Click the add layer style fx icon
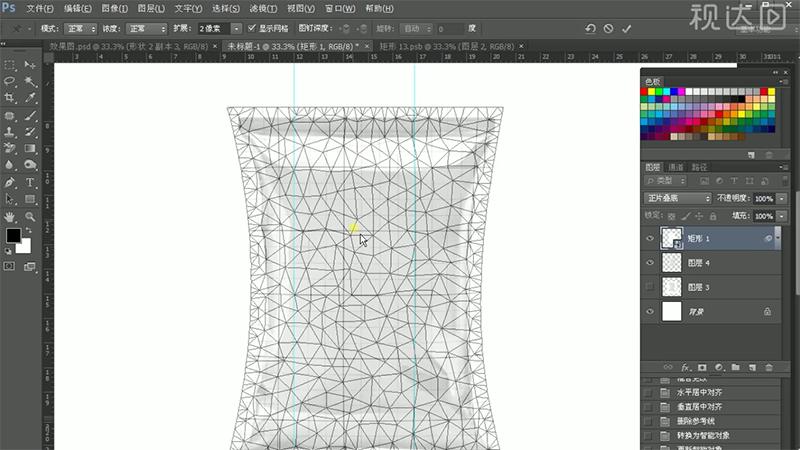 pos(686,367)
